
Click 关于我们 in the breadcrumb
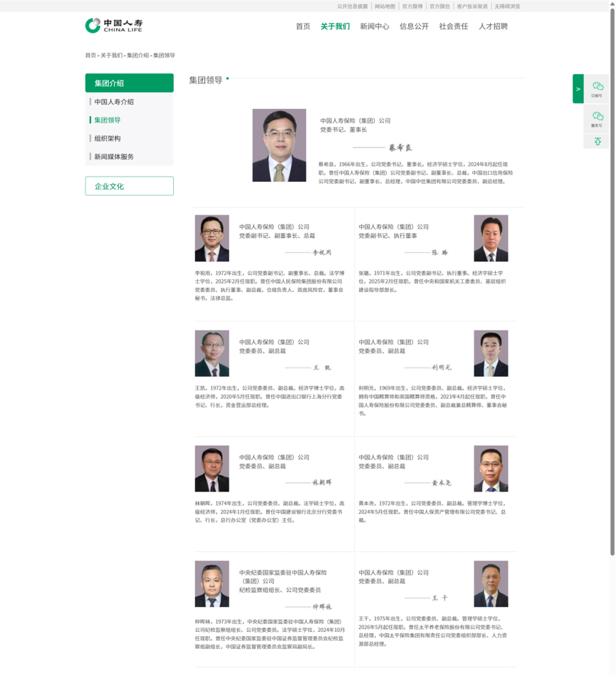click(x=111, y=55)
